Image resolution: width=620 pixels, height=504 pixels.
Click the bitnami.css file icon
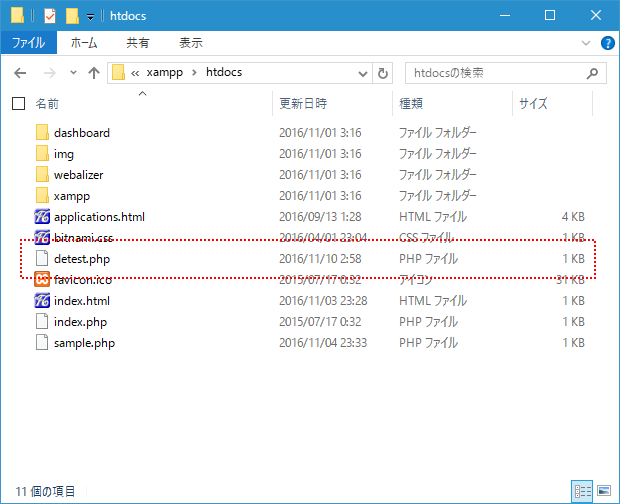coord(42,237)
